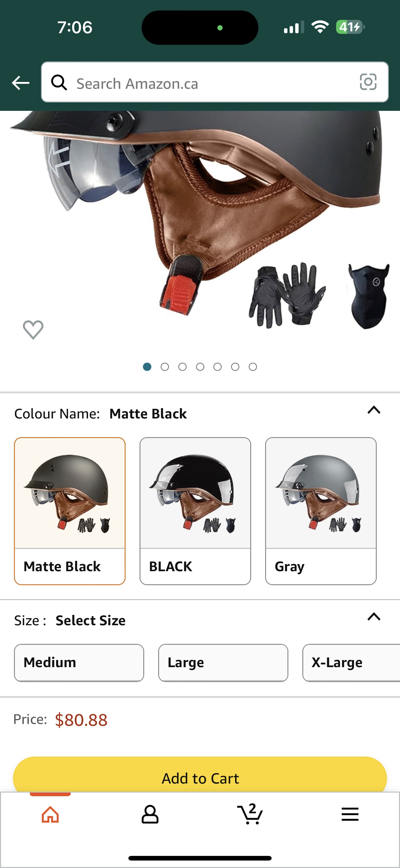Screen dimensions: 400x868
Task: Tap the back arrow icon
Action: (20, 83)
